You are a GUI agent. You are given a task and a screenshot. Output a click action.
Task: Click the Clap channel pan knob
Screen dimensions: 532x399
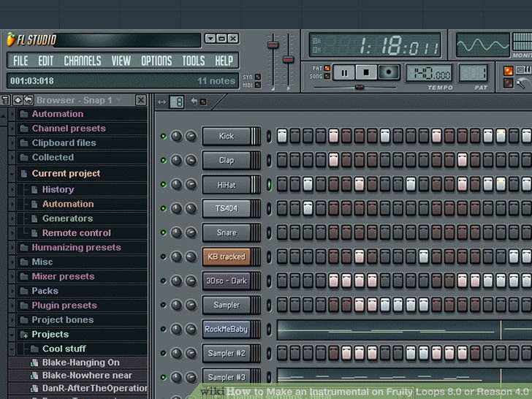click(x=176, y=160)
